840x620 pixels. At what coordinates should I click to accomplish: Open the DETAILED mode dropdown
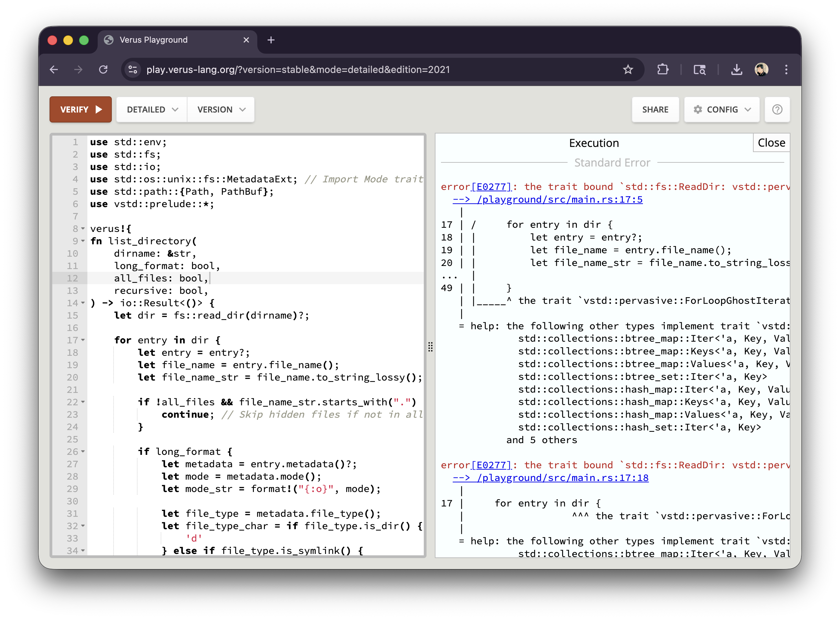152,110
